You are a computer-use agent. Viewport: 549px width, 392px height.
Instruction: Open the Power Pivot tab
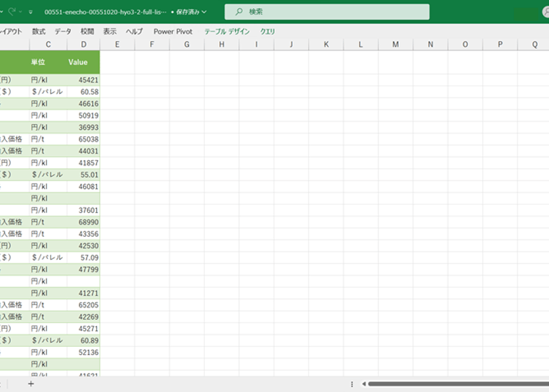(x=173, y=31)
